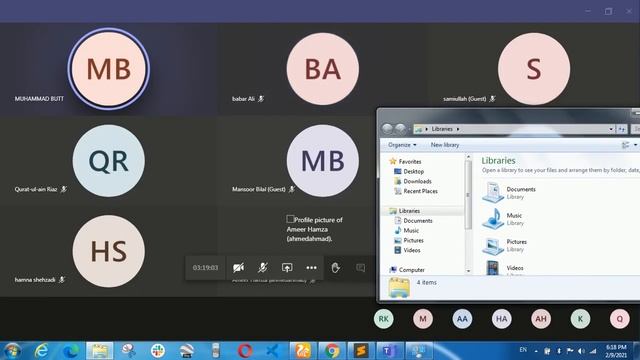
Task: Click volume speaker icon in system tray
Action: (581, 351)
